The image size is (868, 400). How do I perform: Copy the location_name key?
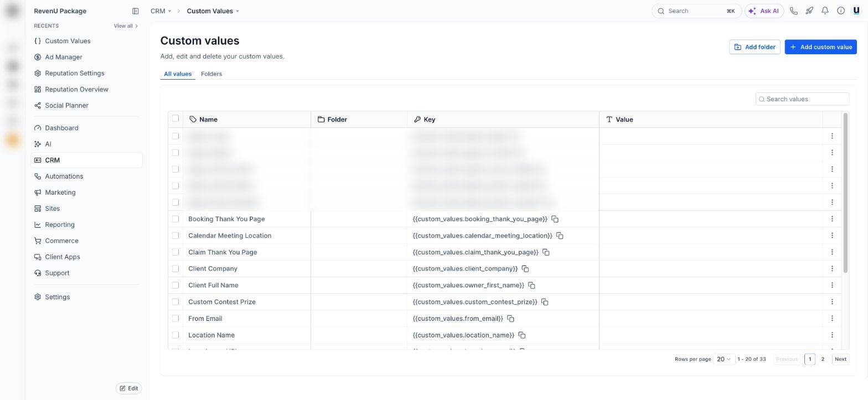[x=522, y=335]
